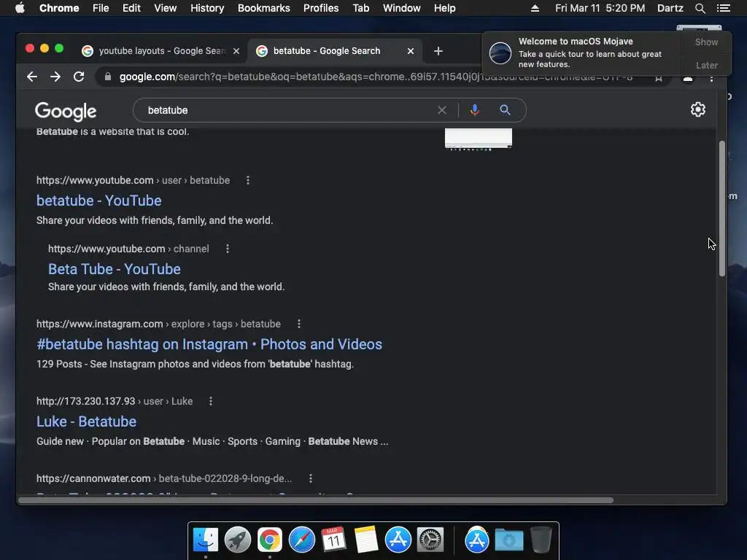Click the vertical page scrollbar
The image size is (747, 560).
[722, 208]
